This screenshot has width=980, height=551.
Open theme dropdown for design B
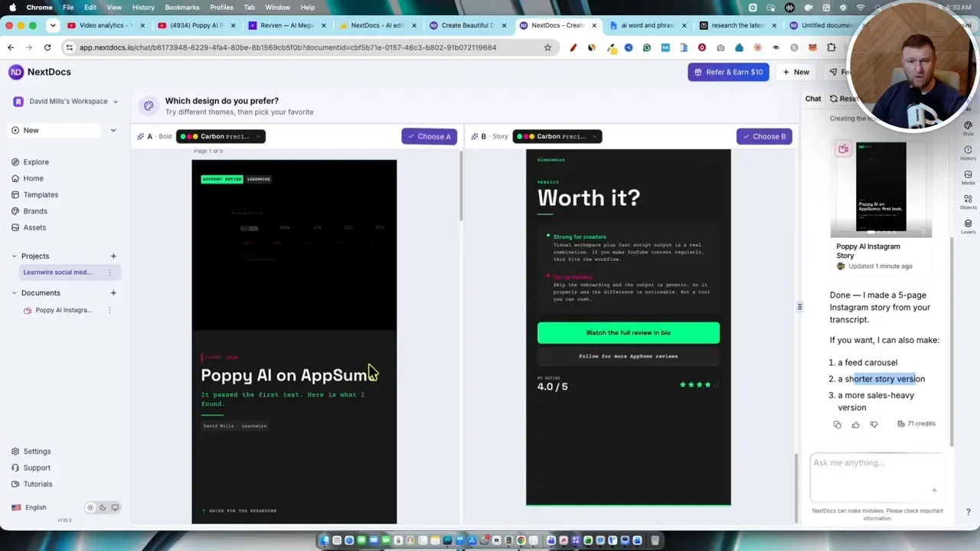[557, 136]
